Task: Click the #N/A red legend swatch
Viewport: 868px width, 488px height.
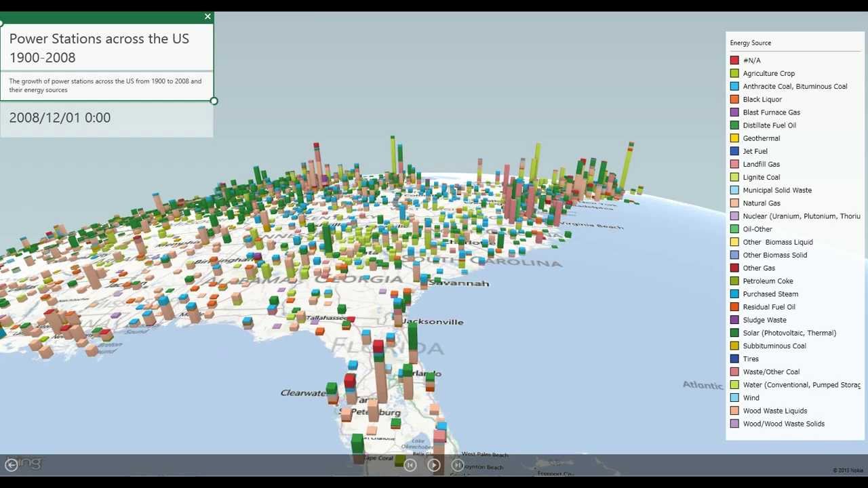Action: [x=734, y=60]
